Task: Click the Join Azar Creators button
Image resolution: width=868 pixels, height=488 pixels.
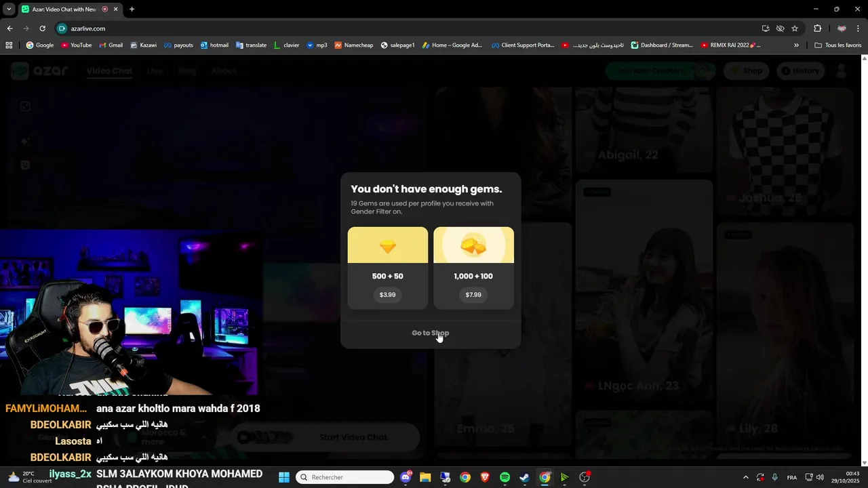Action: coord(660,70)
